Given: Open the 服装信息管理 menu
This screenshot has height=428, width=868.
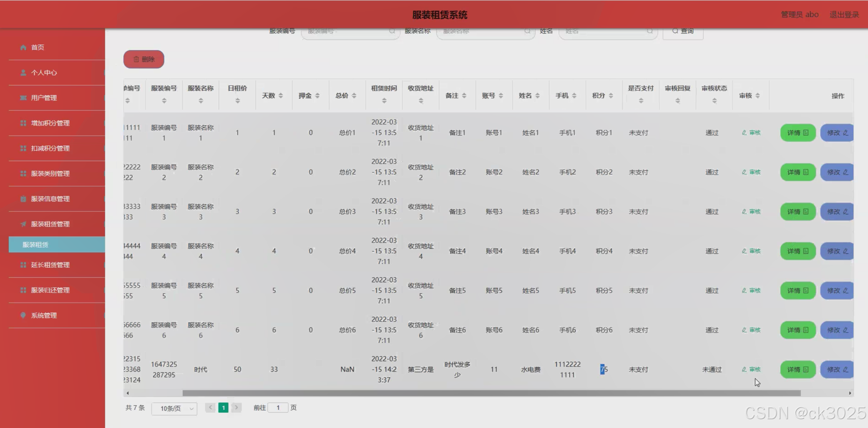Looking at the screenshot, I should pyautogui.click(x=50, y=199).
